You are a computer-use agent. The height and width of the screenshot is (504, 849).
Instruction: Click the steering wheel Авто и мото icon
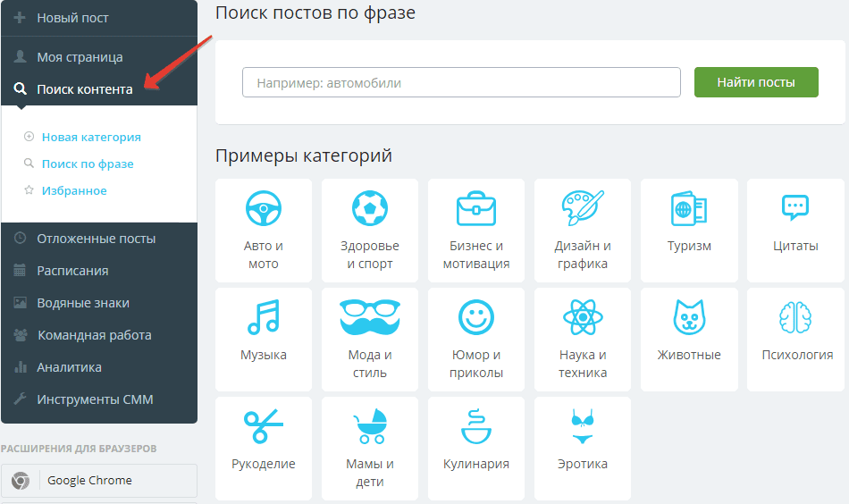point(264,208)
